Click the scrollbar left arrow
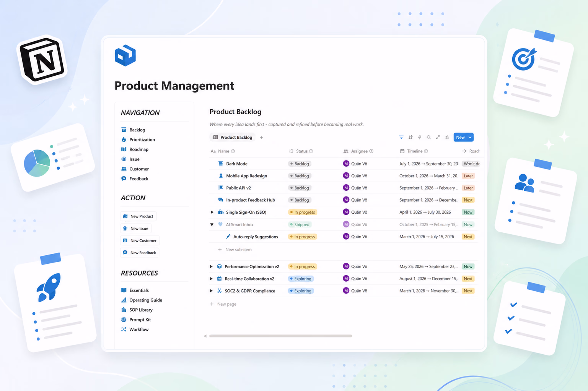The image size is (588, 391). pos(205,336)
